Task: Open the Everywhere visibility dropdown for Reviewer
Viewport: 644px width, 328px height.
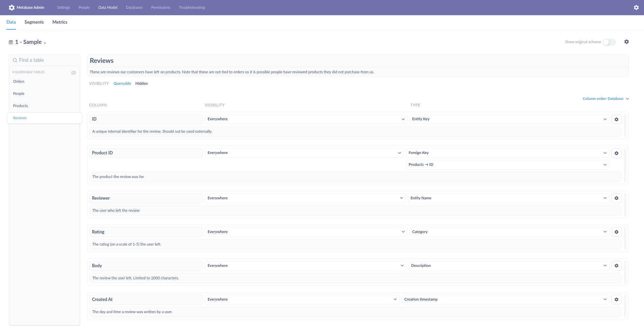Action: point(304,198)
